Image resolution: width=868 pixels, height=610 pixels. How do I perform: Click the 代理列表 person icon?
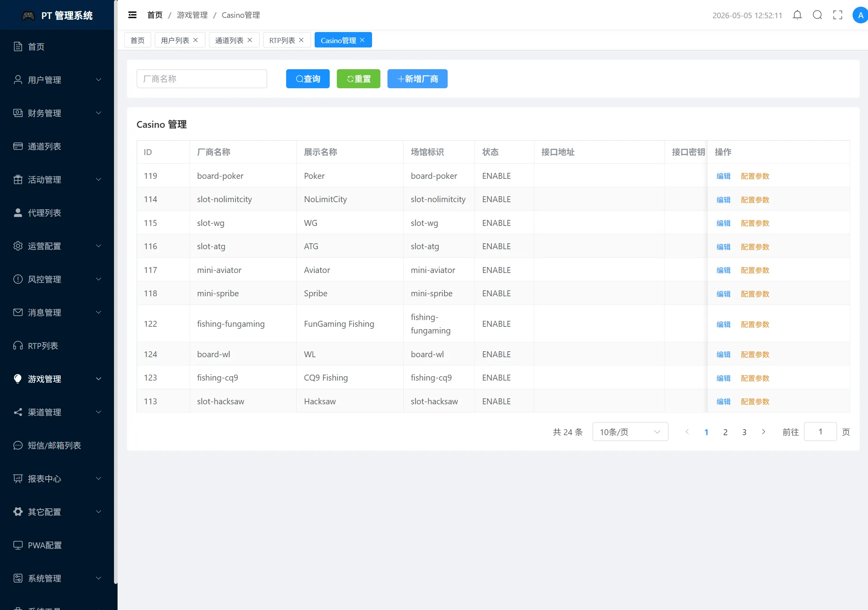click(x=18, y=212)
